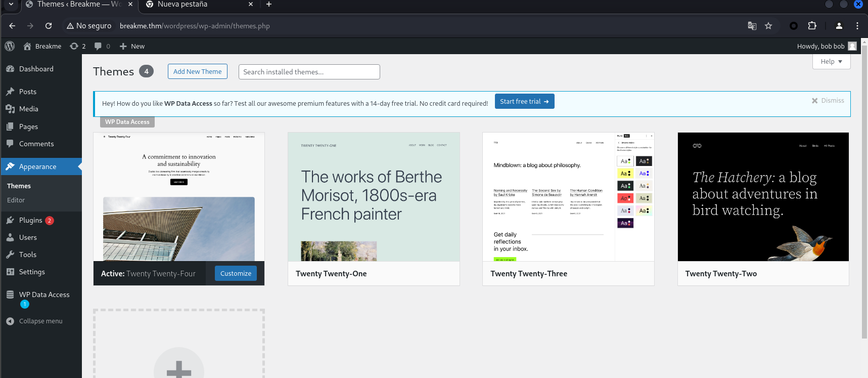Viewport: 868px width, 378px height.
Task: Reload the page with the refresh icon
Action: pos(49,26)
